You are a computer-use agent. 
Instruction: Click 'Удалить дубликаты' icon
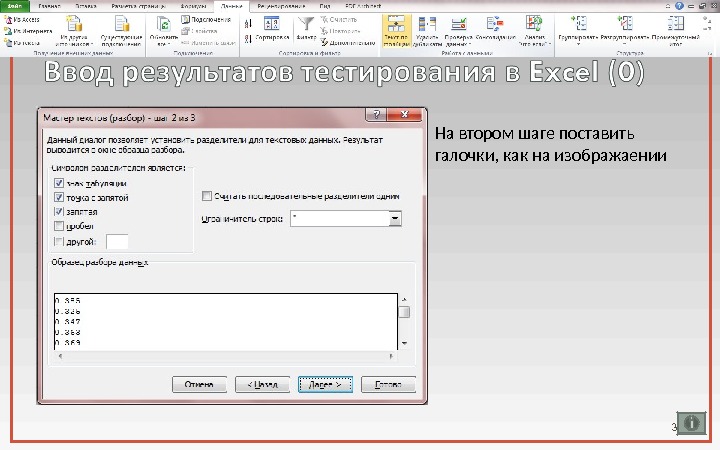427,23
